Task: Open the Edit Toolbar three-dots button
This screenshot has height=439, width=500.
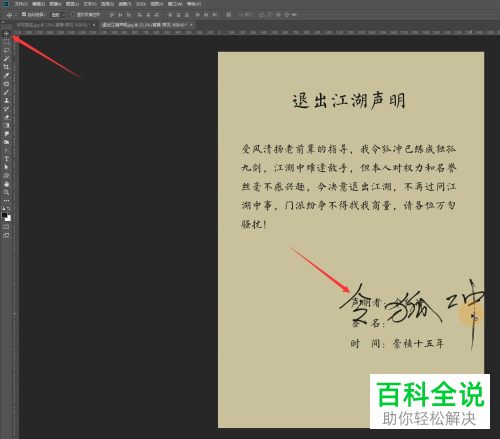Action: point(6,201)
